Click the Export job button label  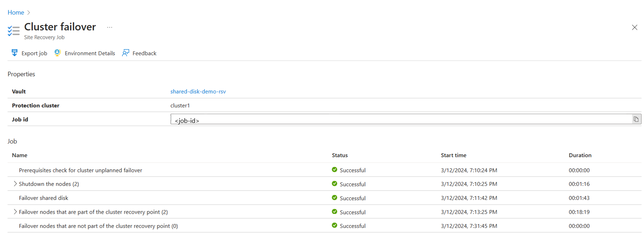34,54
